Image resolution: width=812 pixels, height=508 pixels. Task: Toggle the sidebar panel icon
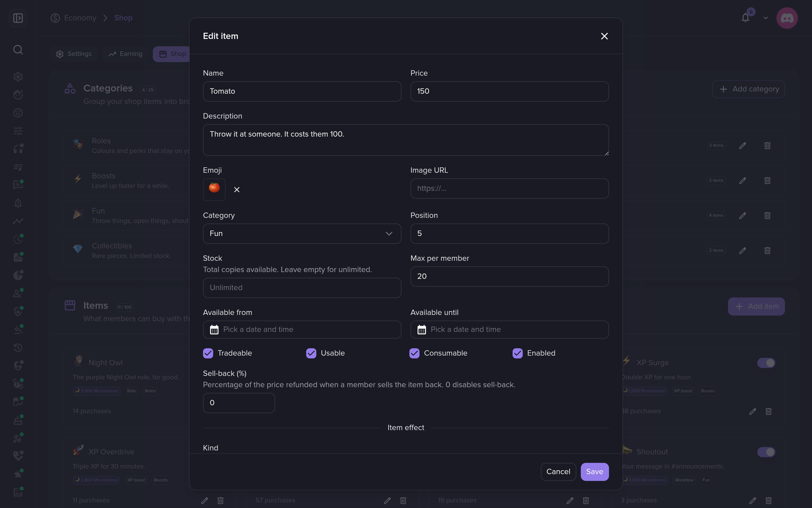(18, 18)
